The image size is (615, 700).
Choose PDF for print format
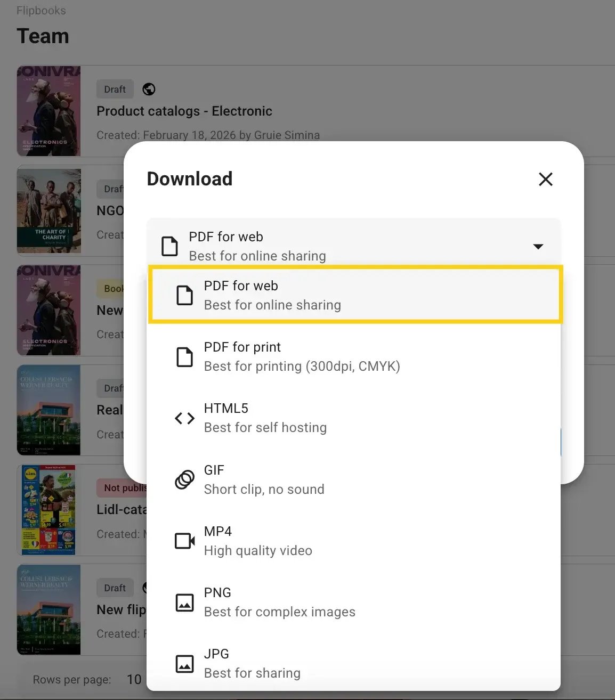(354, 356)
